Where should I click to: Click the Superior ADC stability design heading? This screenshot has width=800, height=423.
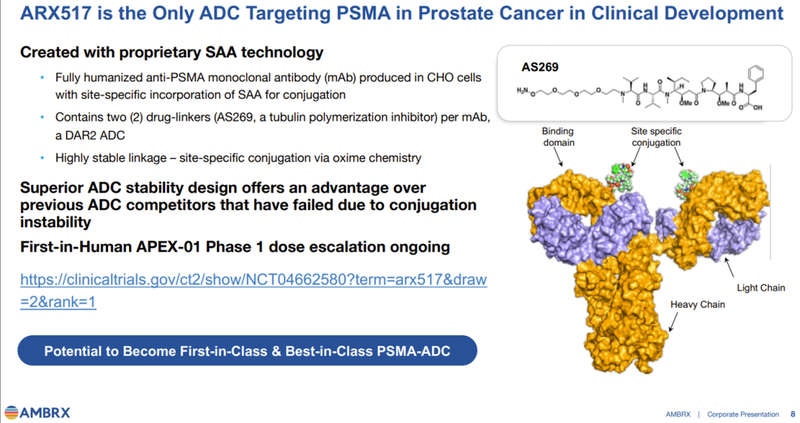(248, 205)
